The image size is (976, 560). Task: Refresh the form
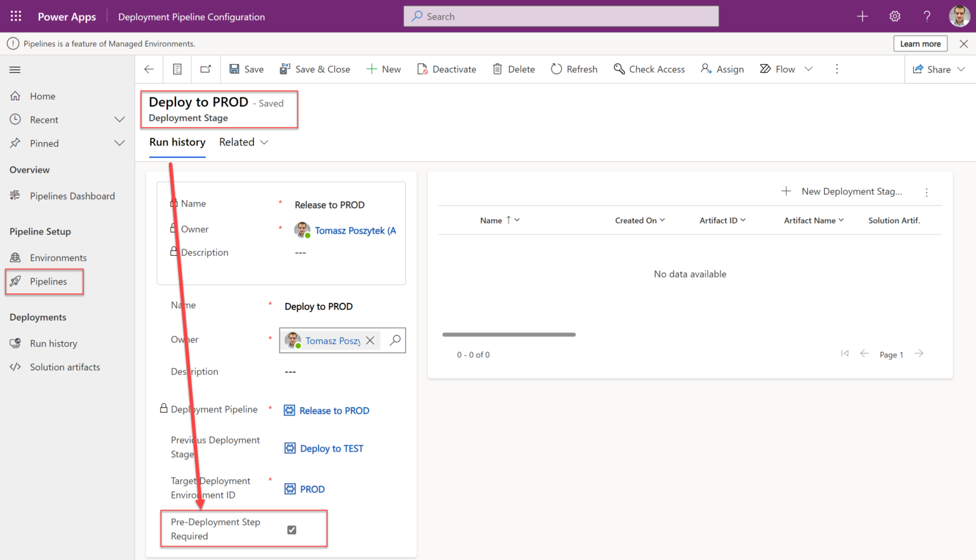(574, 69)
